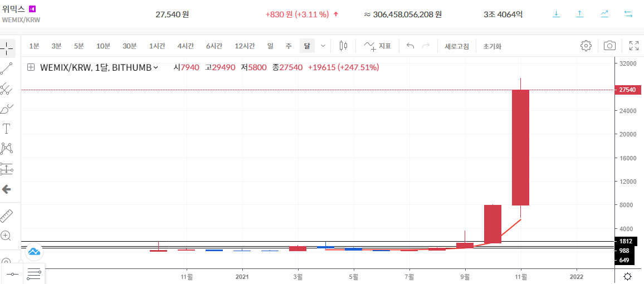This screenshot has height=284, width=644.
Task: Open 지표 indicators menu
Action: (377, 46)
